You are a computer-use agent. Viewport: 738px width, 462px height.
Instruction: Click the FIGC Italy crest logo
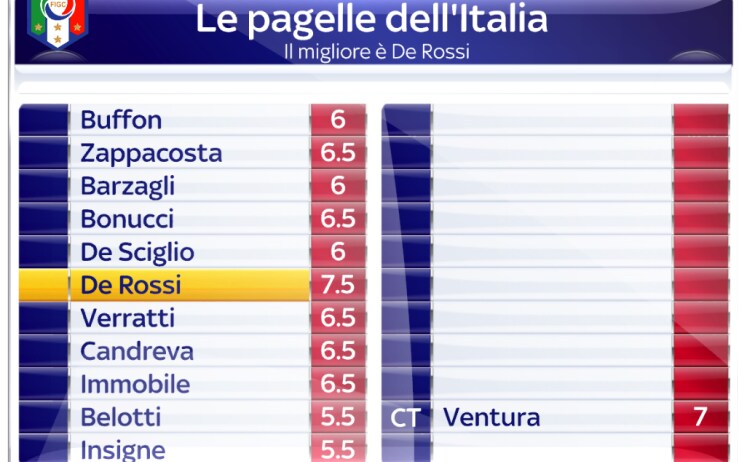click(x=57, y=22)
